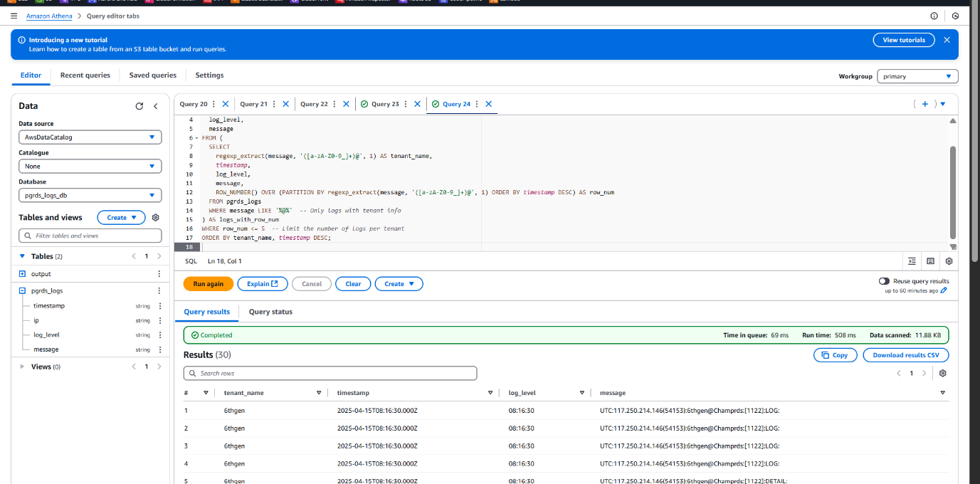Open actions menu for ip column
This screenshot has height=484, width=980.
pos(159,320)
